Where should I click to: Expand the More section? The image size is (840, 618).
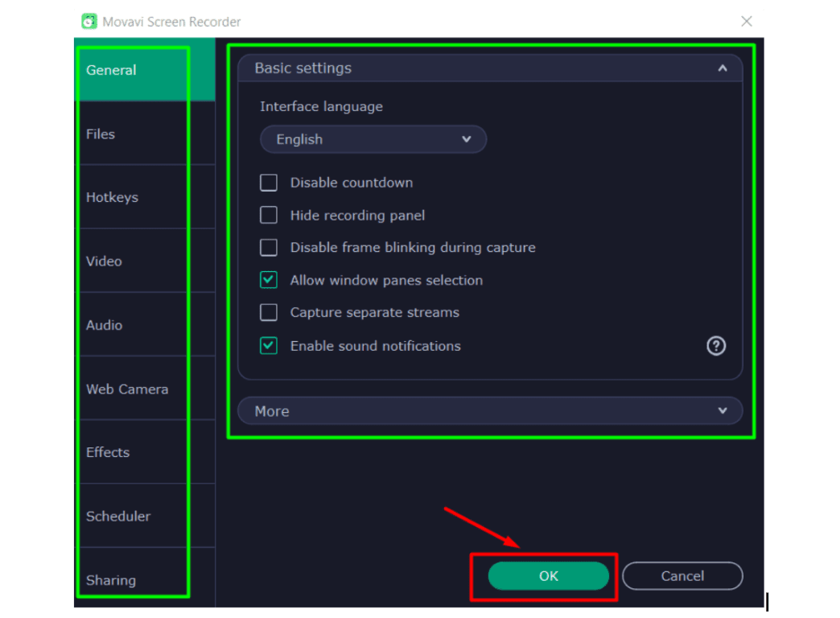[x=490, y=411]
